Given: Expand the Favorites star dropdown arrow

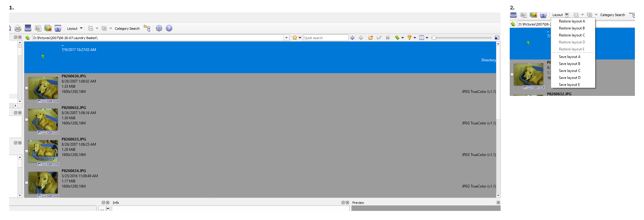Looking at the screenshot, I should 300,38.
